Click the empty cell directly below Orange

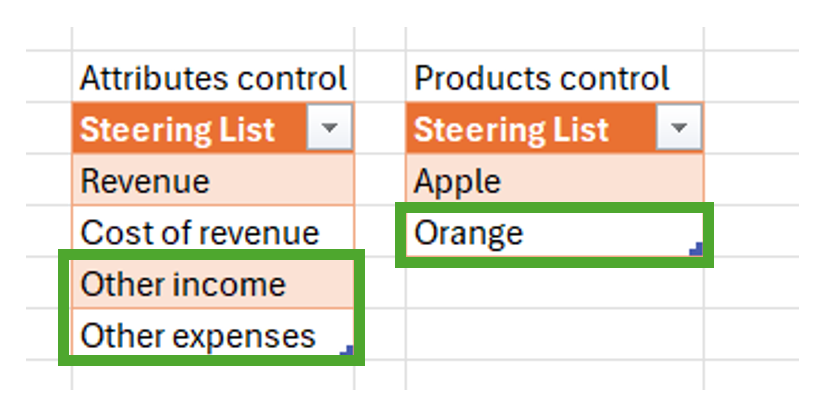tap(554, 285)
